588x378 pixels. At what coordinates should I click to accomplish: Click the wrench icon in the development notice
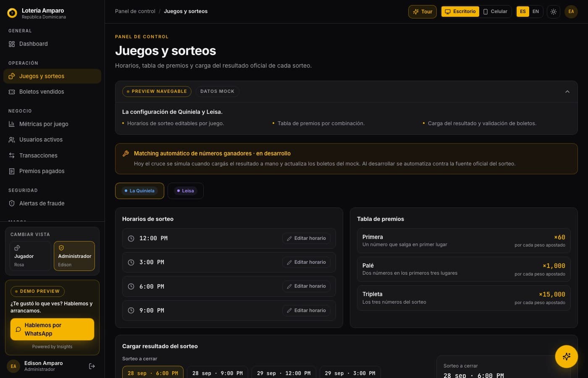point(126,154)
